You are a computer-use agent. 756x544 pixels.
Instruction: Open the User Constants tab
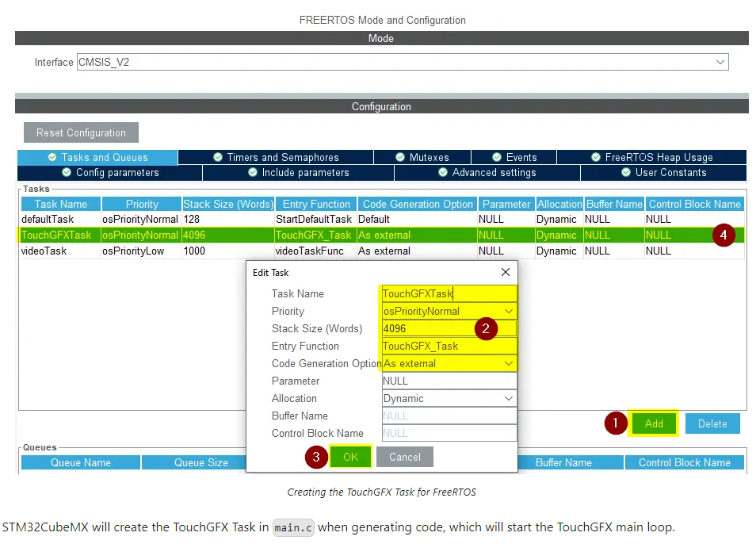[x=664, y=173]
